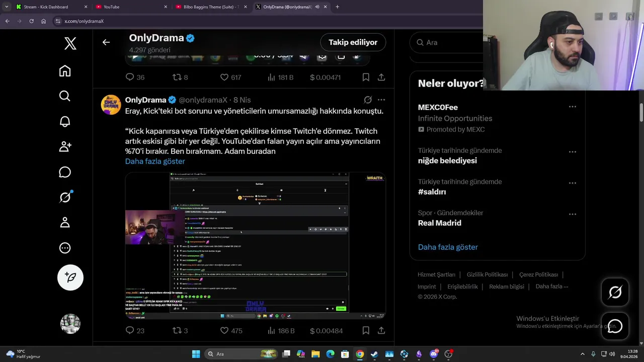644x362 pixels.
Task: Show hidden system tray icons
Action: click(583, 354)
